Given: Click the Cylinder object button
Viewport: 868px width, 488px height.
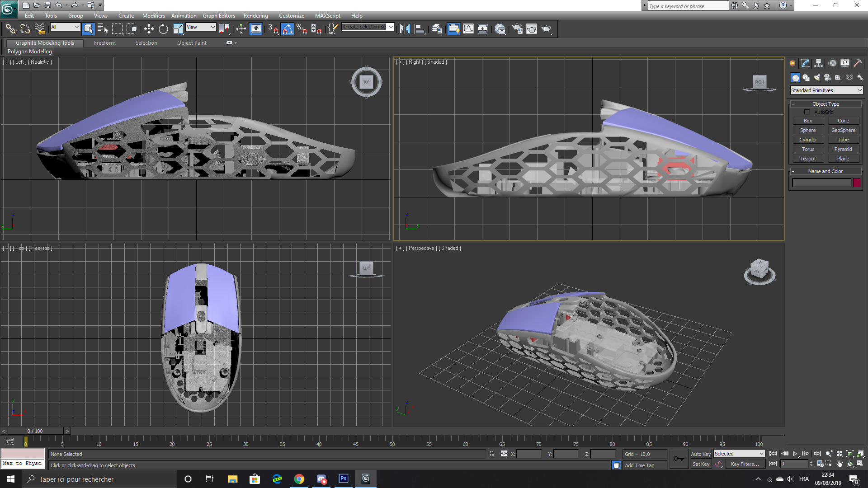Looking at the screenshot, I should tap(808, 140).
